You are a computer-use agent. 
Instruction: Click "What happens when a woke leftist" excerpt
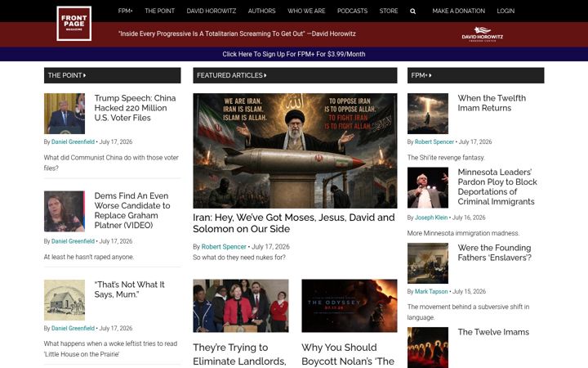pyautogui.click(x=110, y=349)
